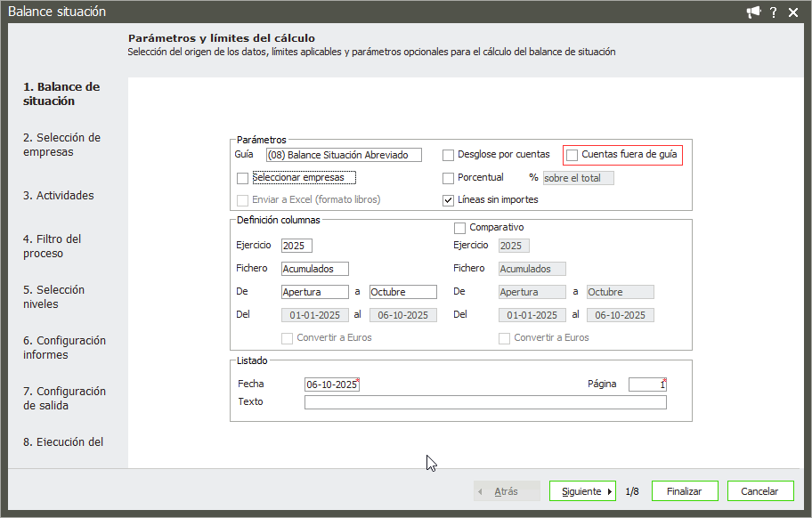
Task: Jump to step 4 Filtro del proceso
Action: point(53,247)
